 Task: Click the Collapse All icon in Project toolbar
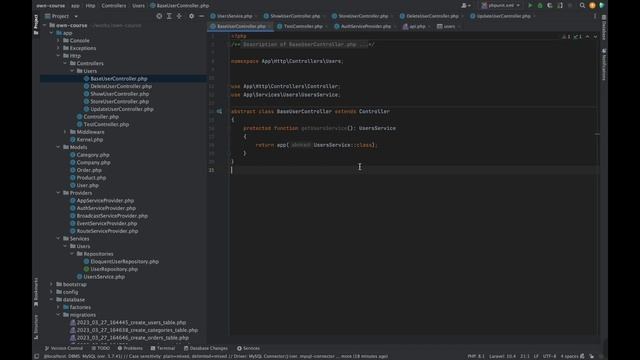(x=180, y=16)
